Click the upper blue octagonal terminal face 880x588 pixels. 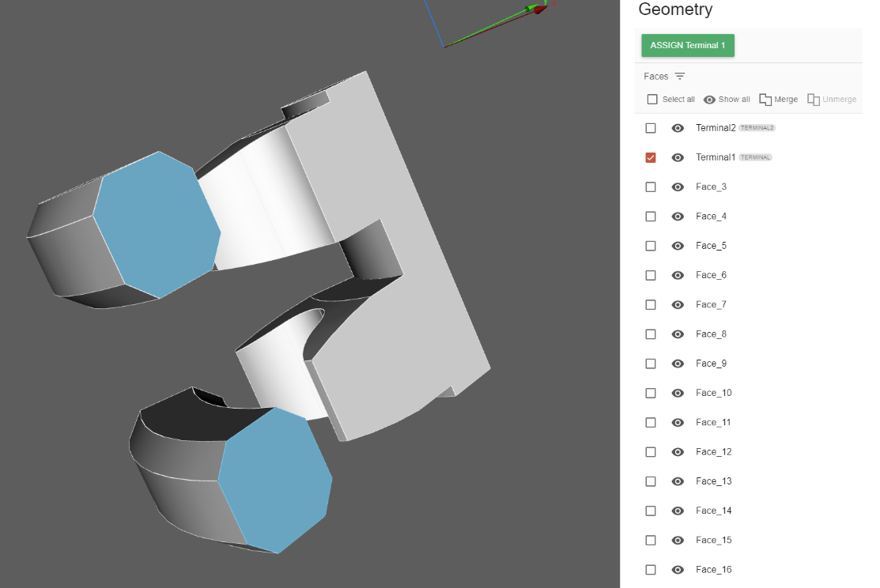(157, 224)
